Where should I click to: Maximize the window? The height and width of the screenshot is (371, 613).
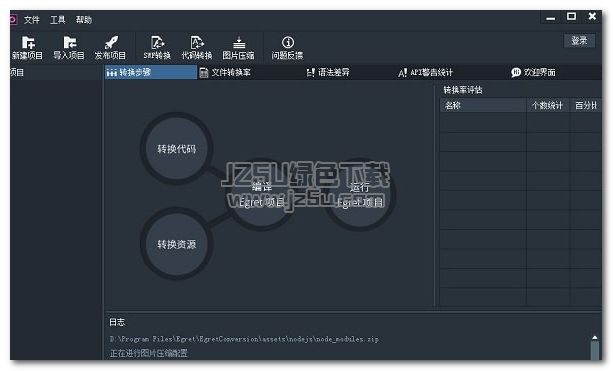point(571,16)
